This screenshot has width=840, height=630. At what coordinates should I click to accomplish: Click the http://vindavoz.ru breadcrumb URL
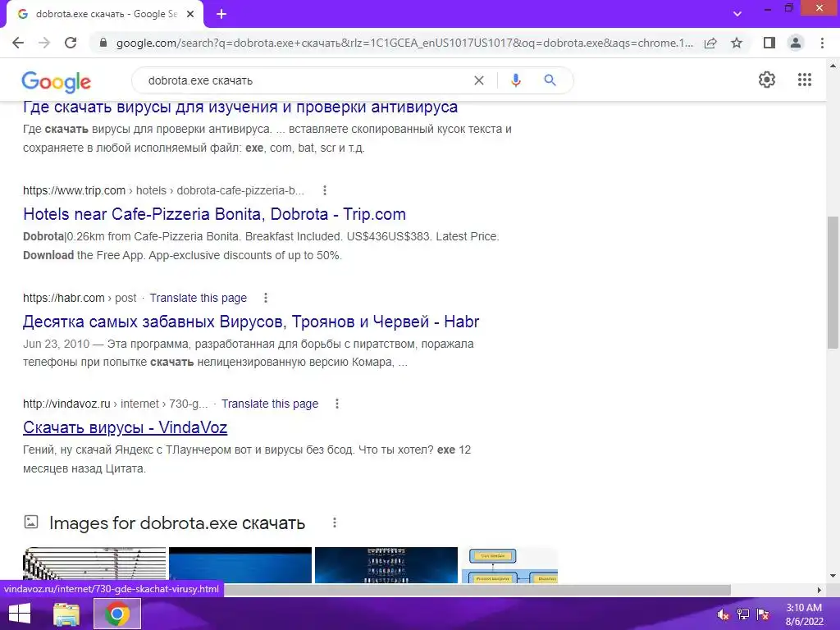pyautogui.click(x=66, y=404)
